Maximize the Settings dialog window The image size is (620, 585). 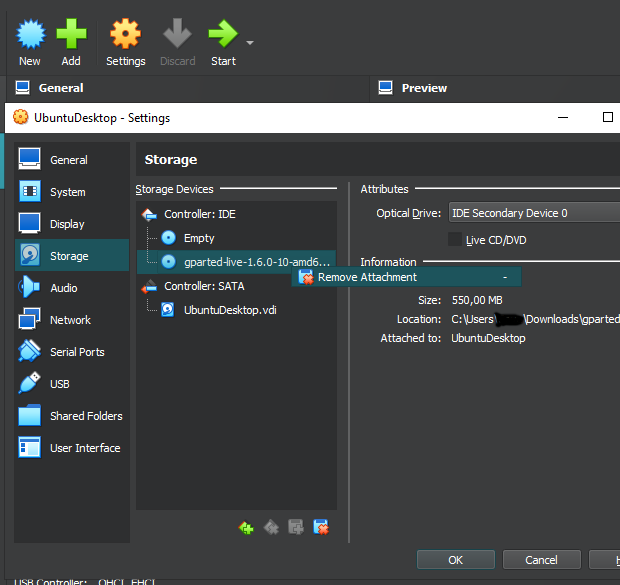(608, 117)
